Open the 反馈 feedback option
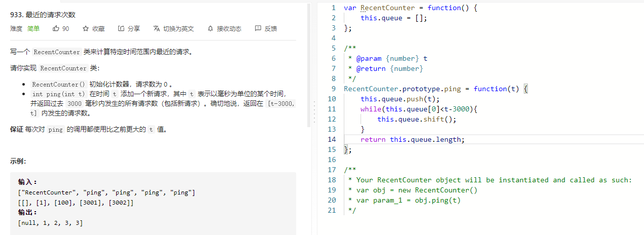The width and height of the screenshot is (644, 235). 266,29
